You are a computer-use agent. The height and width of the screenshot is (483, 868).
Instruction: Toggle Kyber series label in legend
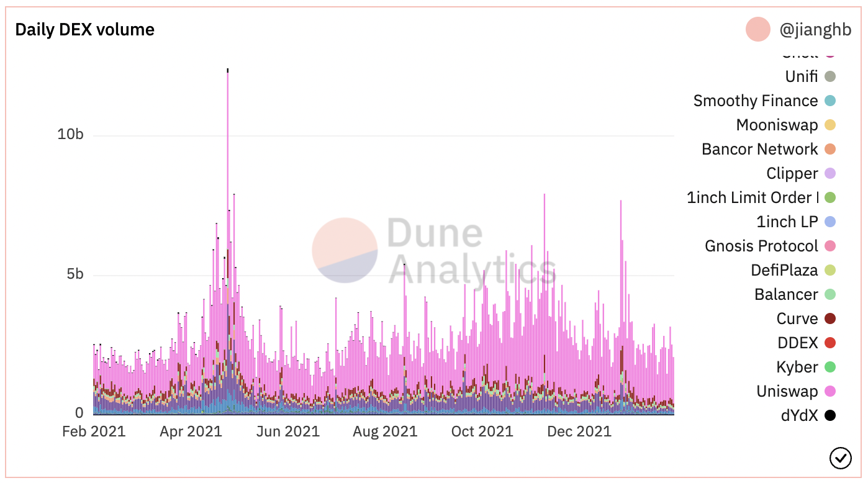(x=797, y=368)
